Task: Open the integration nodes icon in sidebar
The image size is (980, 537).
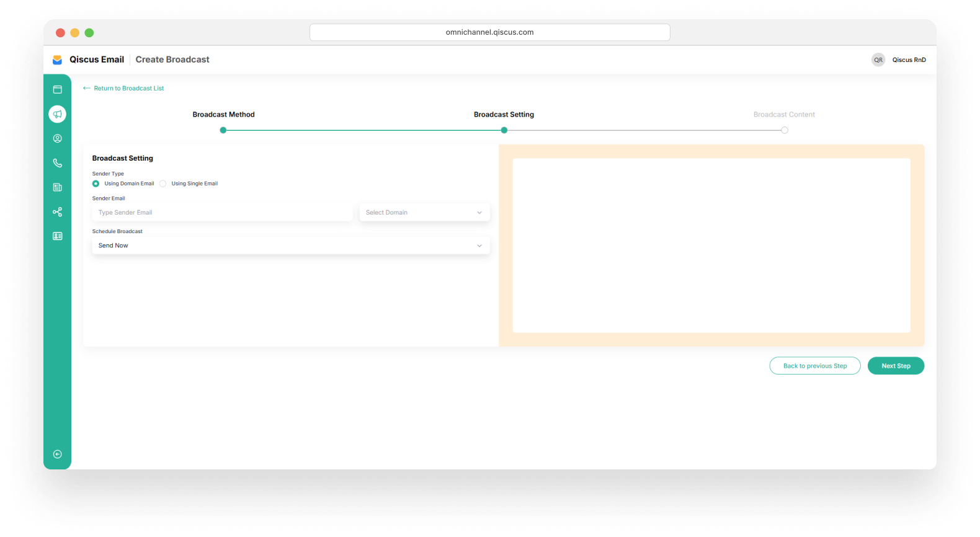Action: [x=57, y=212]
